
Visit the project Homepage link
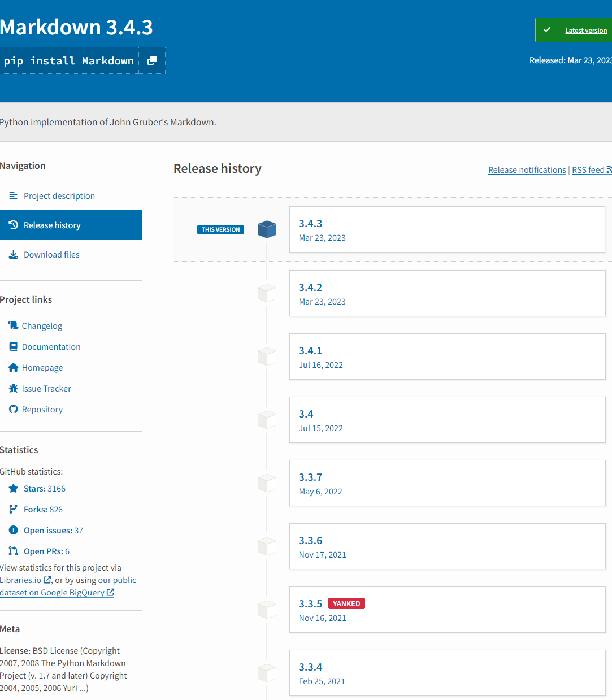click(42, 368)
